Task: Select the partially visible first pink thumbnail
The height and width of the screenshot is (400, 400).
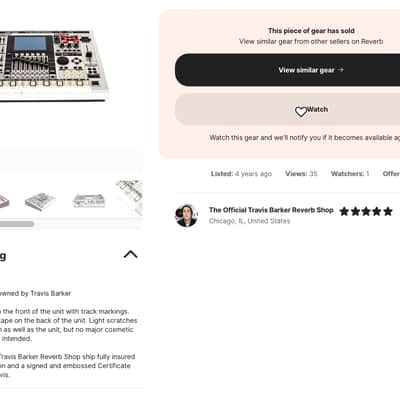Action: click(x=4, y=201)
